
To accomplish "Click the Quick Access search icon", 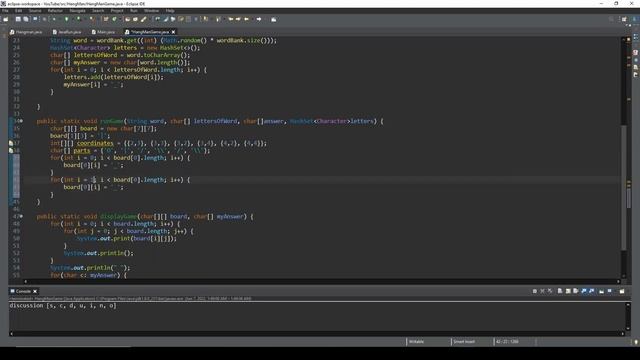I will [611, 19].
